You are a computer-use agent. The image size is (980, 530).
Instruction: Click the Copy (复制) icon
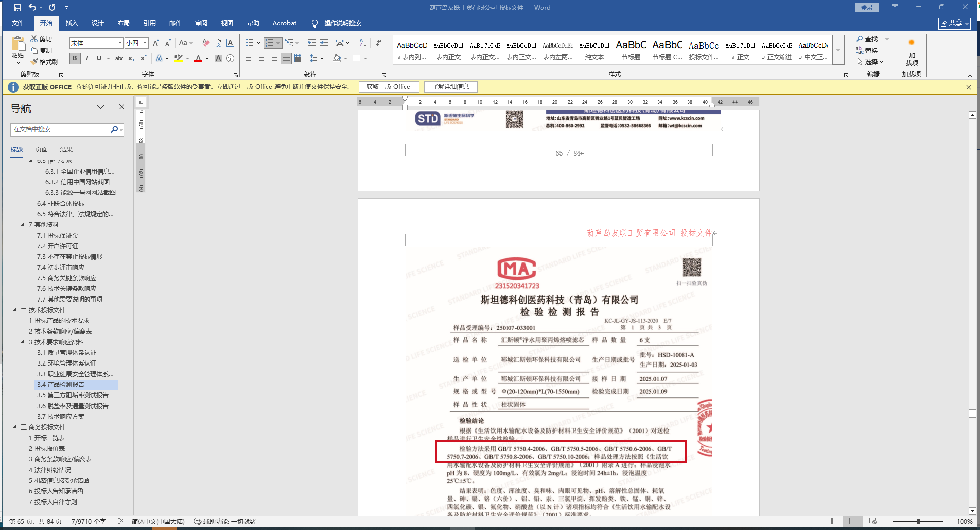[34, 50]
